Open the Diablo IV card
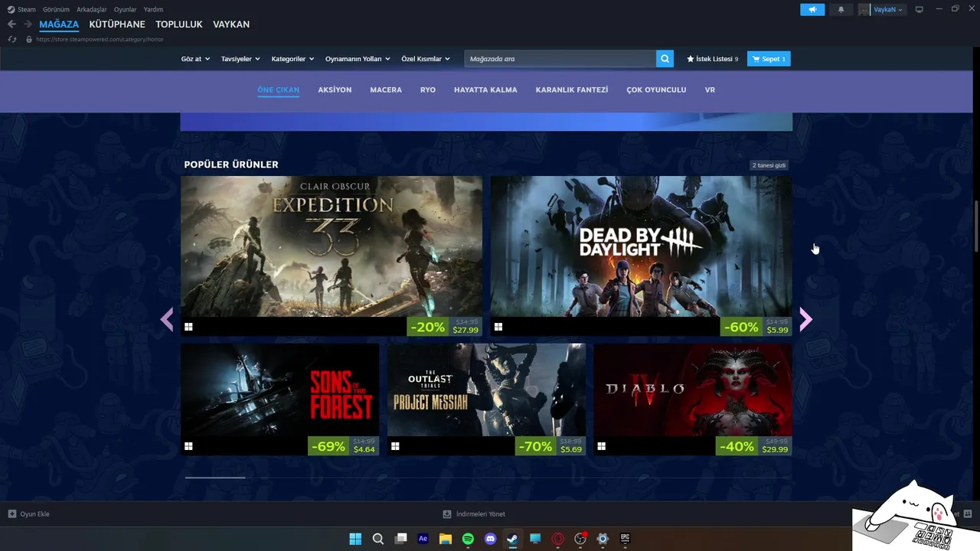This screenshot has height=551, width=980. 693,399
